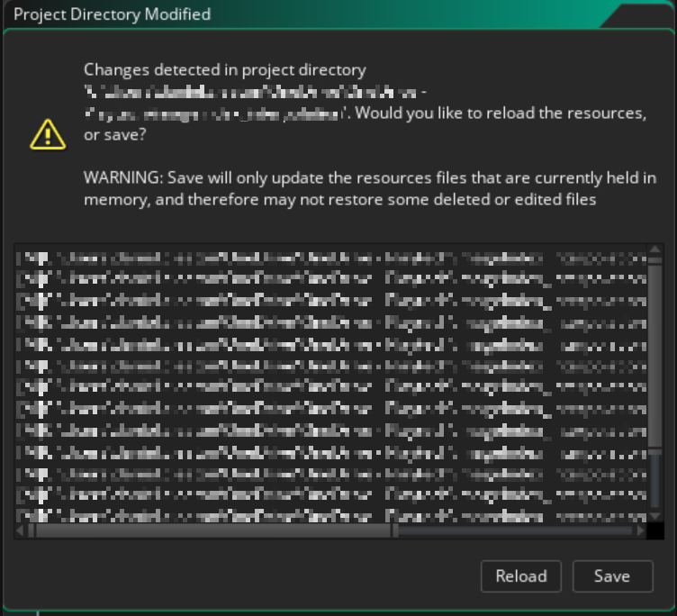Click the horizontal scrollbar thumb
The height and width of the screenshot is (616, 677).
coord(212,531)
